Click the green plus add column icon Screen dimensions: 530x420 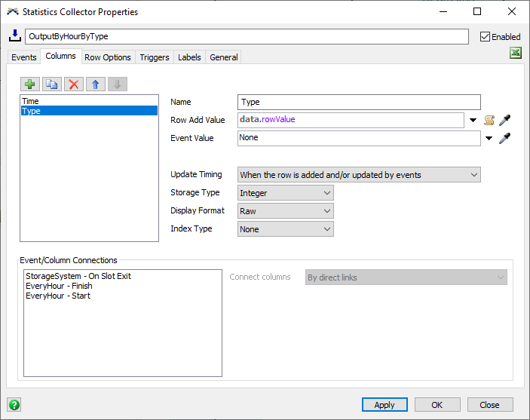tap(30, 84)
